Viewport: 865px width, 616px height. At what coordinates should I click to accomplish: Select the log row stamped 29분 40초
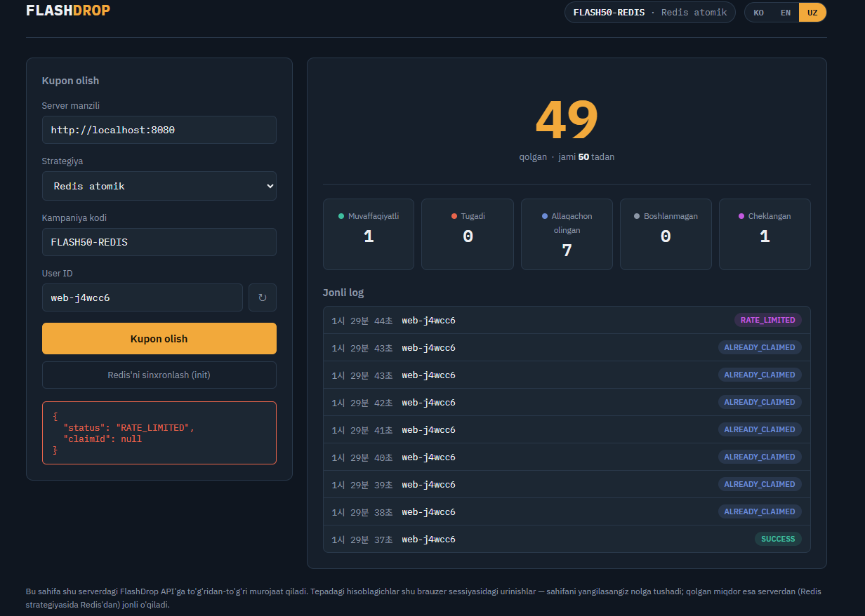coord(567,457)
